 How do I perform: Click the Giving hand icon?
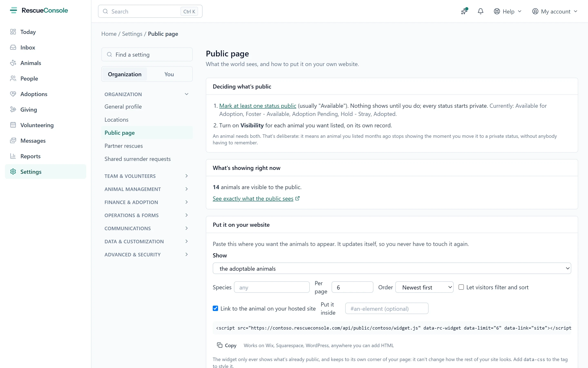(13, 110)
